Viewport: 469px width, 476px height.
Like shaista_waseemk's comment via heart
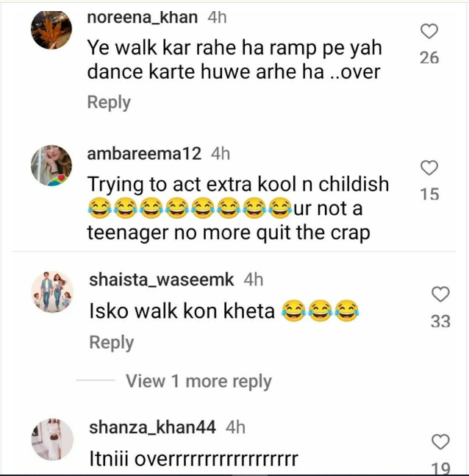(x=440, y=294)
